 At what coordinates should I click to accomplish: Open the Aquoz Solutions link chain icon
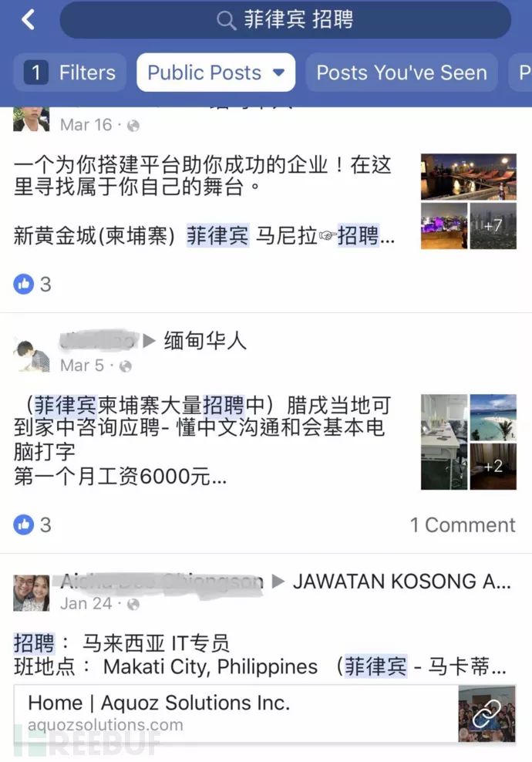coord(487,713)
